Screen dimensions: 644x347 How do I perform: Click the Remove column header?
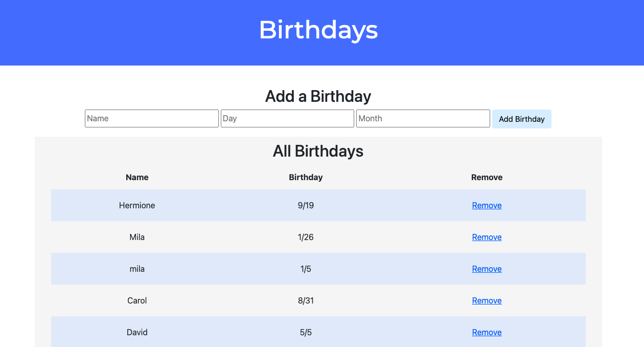click(487, 177)
